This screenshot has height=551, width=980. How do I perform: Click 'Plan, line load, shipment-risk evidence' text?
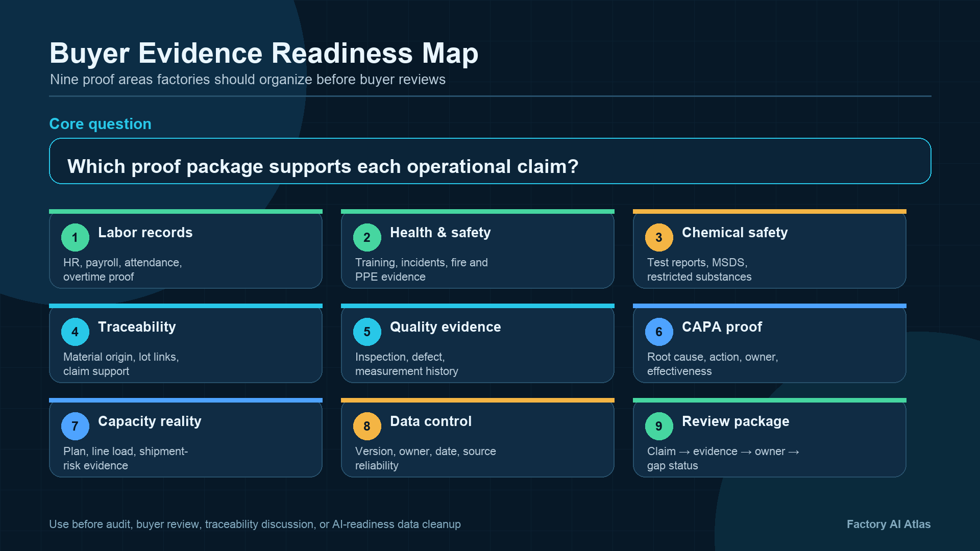[126, 458]
